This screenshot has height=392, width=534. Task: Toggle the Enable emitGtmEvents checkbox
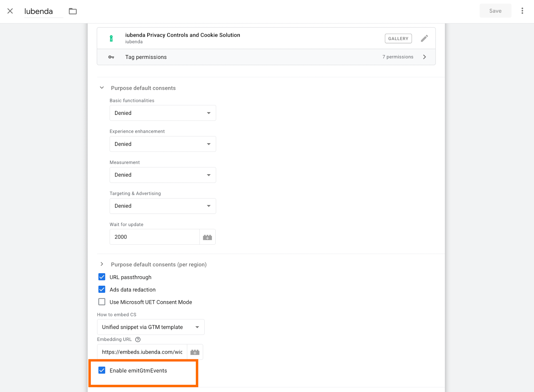coord(102,370)
